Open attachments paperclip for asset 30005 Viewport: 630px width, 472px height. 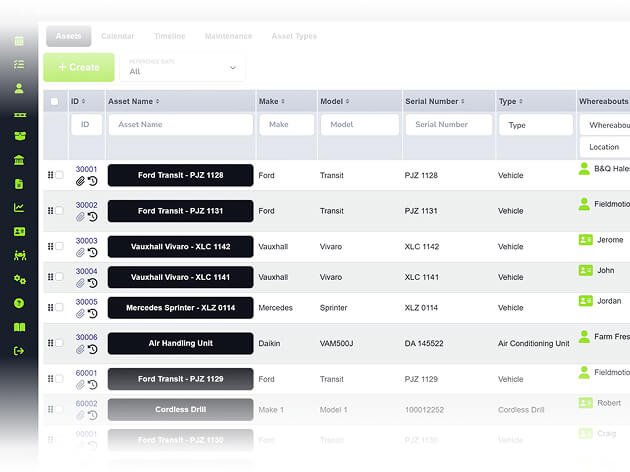80,313
